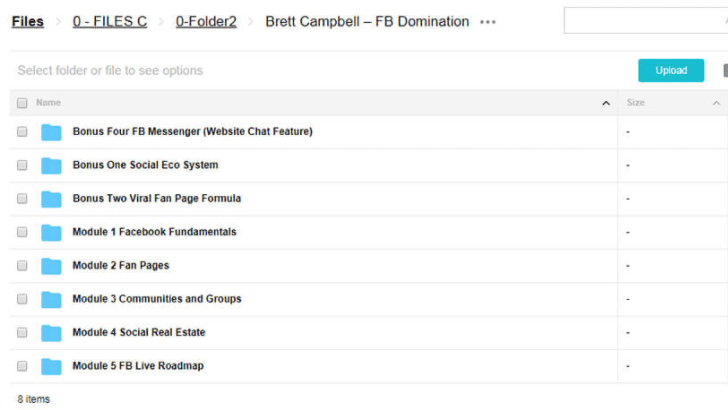
Task: Open the Module 4 Social Real Estate folder name
Action: point(139,332)
